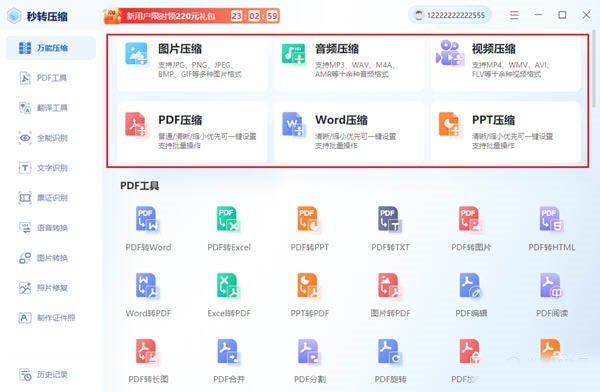Launch the 图片转PDF tool

(390, 295)
